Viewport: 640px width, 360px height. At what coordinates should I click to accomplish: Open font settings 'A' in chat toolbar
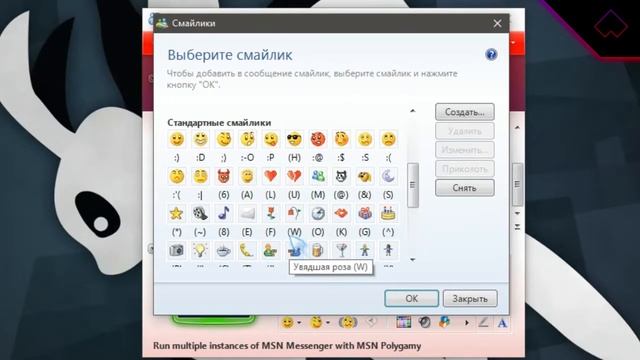point(502,323)
